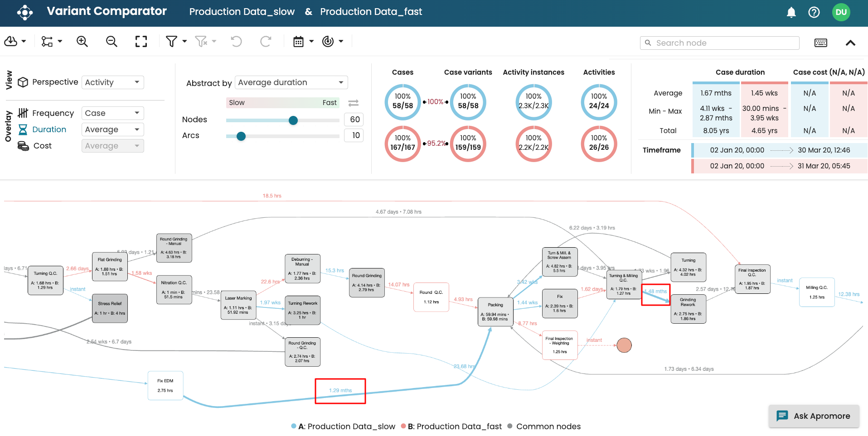Open the Perspective Activity dropdown

112,82
